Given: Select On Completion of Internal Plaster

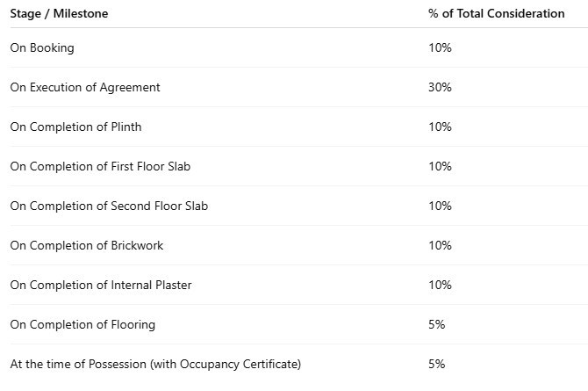Looking at the screenshot, I should tap(101, 285).
